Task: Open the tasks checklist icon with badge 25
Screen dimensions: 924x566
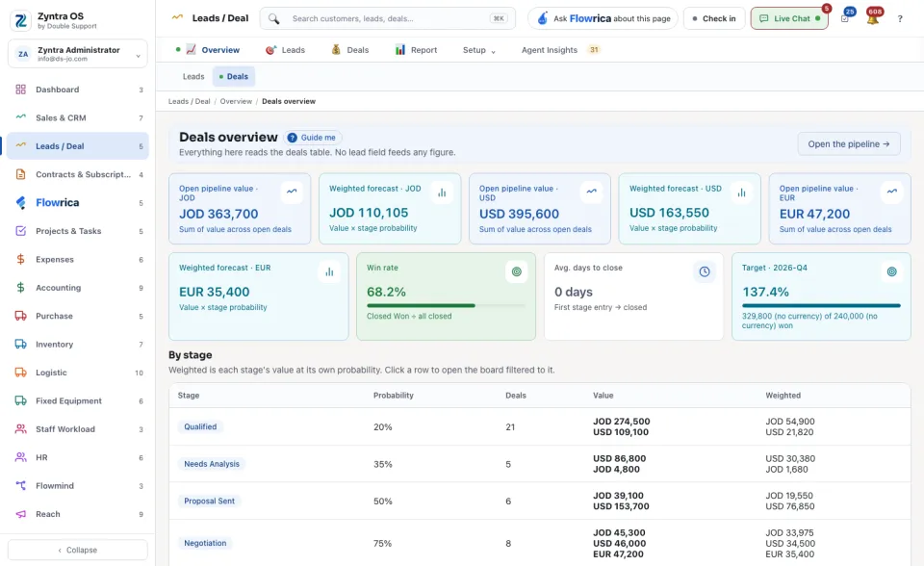Action: tap(846, 17)
